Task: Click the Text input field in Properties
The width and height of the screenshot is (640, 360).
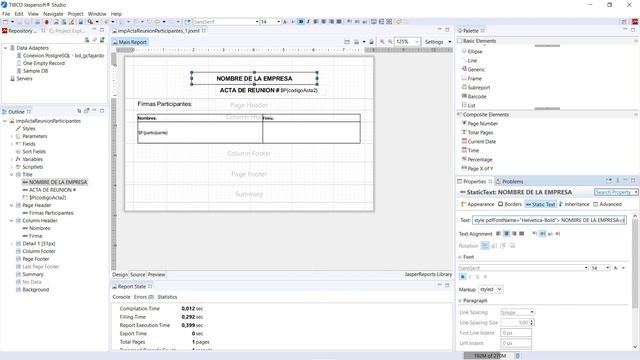Action: coord(549,220)
